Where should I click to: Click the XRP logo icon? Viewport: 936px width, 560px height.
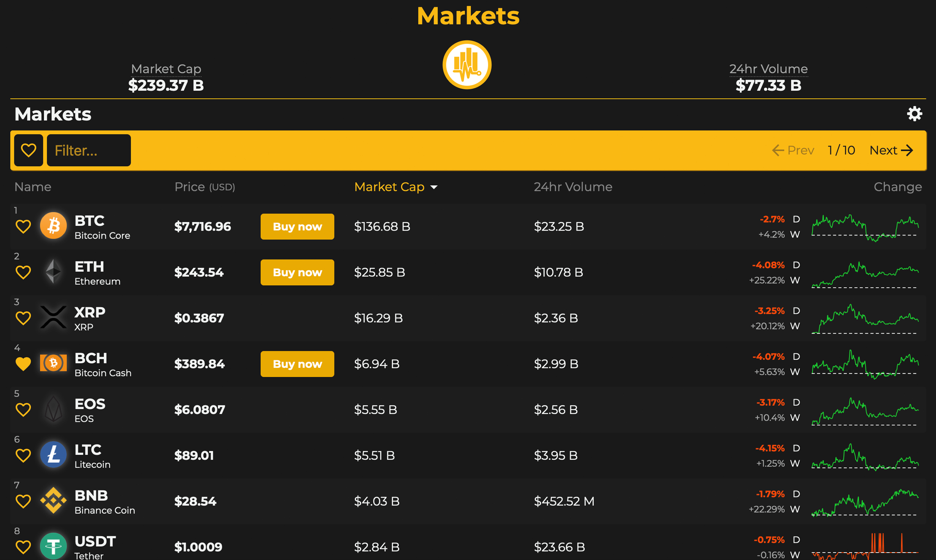click(x=53, y=317)
